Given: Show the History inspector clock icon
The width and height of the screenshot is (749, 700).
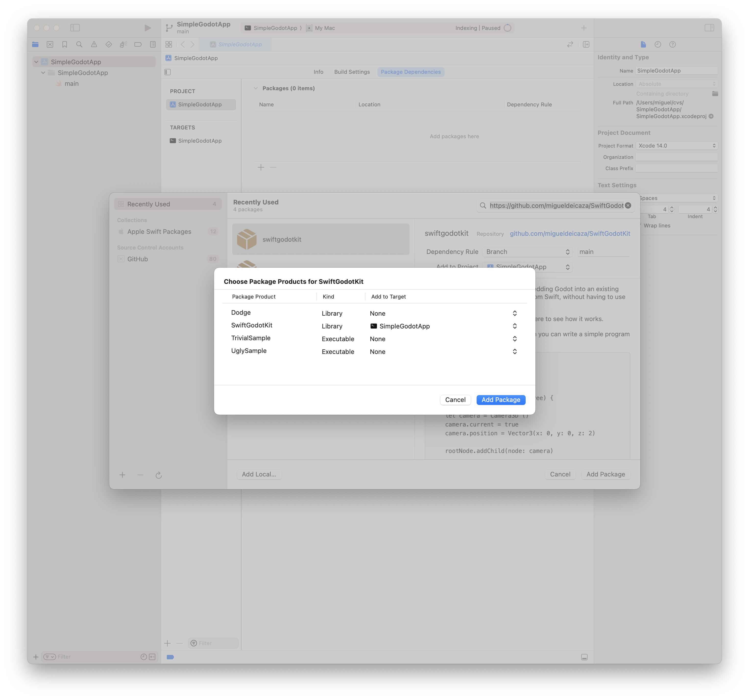Looking at the screenshot, I should click(x=657, y=44).
